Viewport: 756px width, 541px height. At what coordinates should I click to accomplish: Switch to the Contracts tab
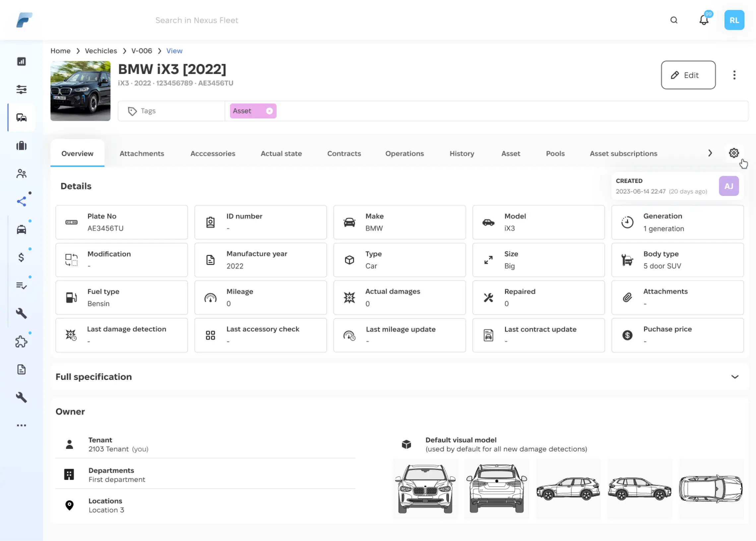pos(344,153)
